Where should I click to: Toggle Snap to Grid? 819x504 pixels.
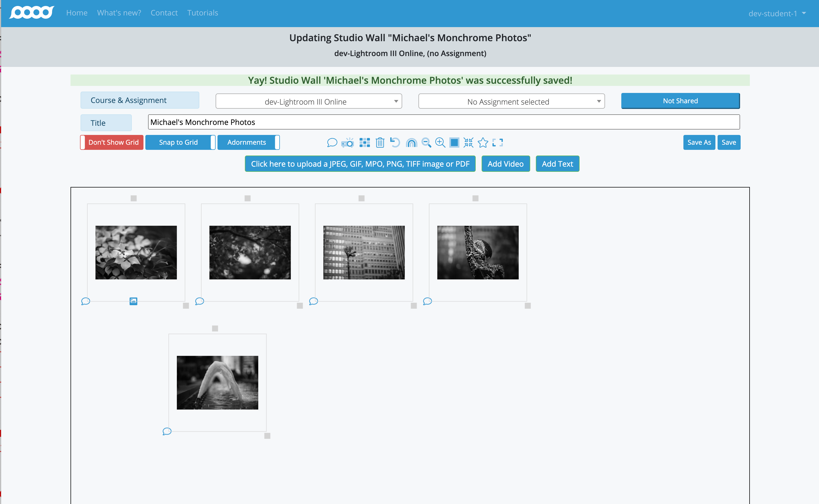pyautogui.click(x=181, y=142)
